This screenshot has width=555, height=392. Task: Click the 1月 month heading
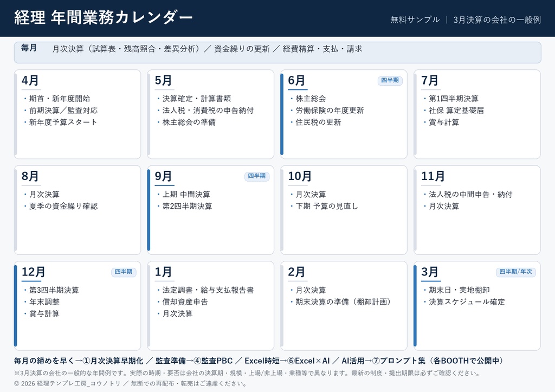point(163,272)
